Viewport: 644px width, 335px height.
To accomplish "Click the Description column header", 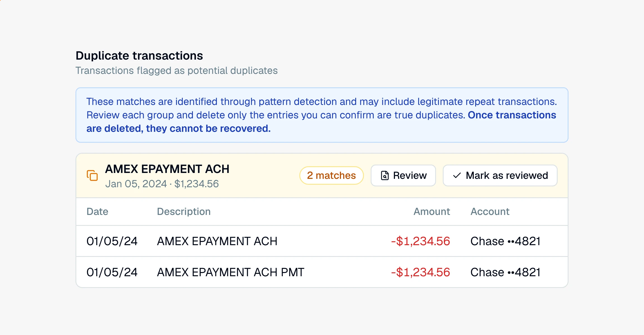I will pyautogui.click(x=184, y=212).
